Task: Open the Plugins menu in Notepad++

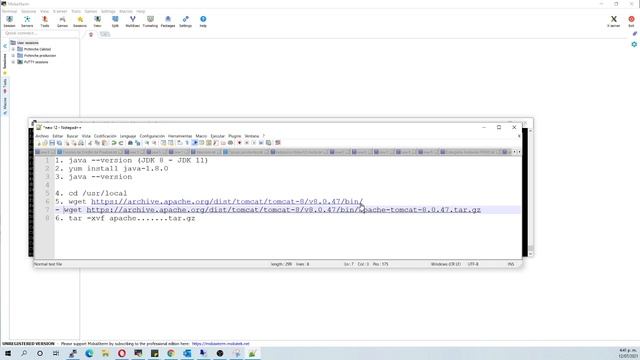Action: click(x=234, y=136)
